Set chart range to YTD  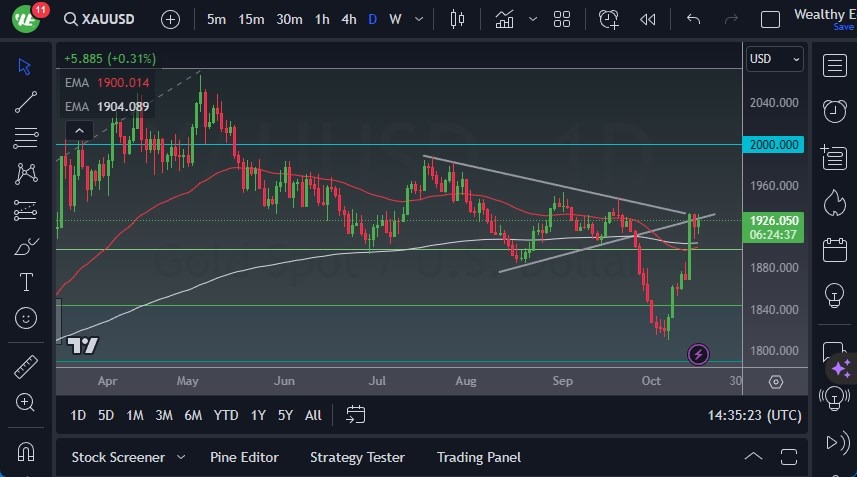226,415
